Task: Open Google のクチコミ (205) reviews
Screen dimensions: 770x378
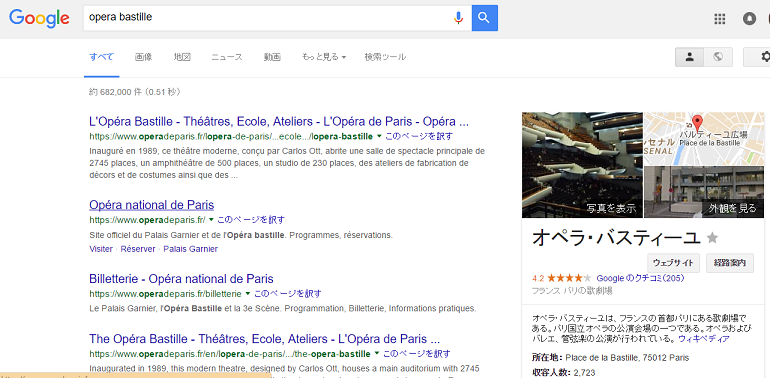Action: (x=640, y=278)
